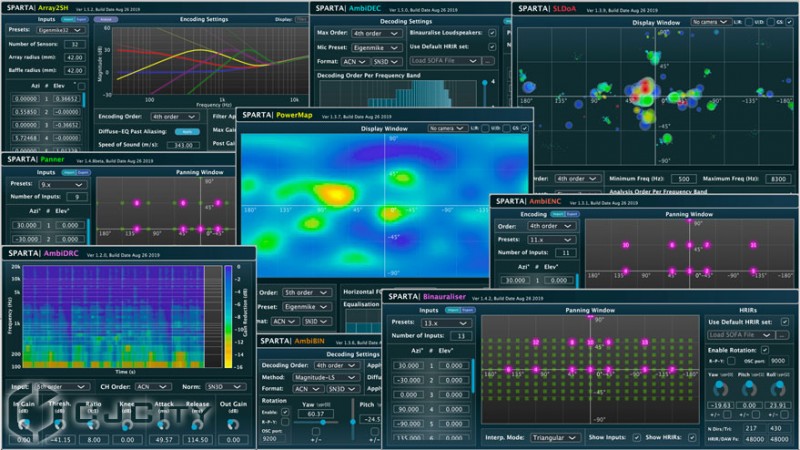Click the ... browse button in AmbiDEC
The height and width of the screenshot is (450, 800).
[x=488, y=61]
